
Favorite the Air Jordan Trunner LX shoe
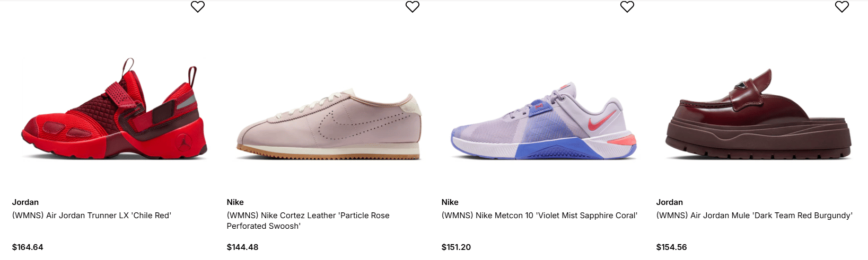(198, 6)
